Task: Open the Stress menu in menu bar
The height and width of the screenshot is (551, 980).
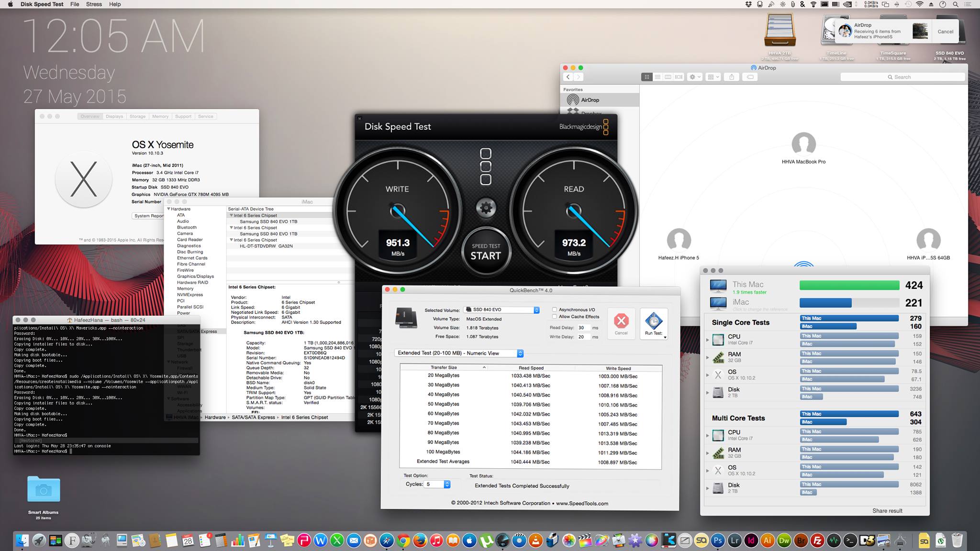Action: point(94,4)
